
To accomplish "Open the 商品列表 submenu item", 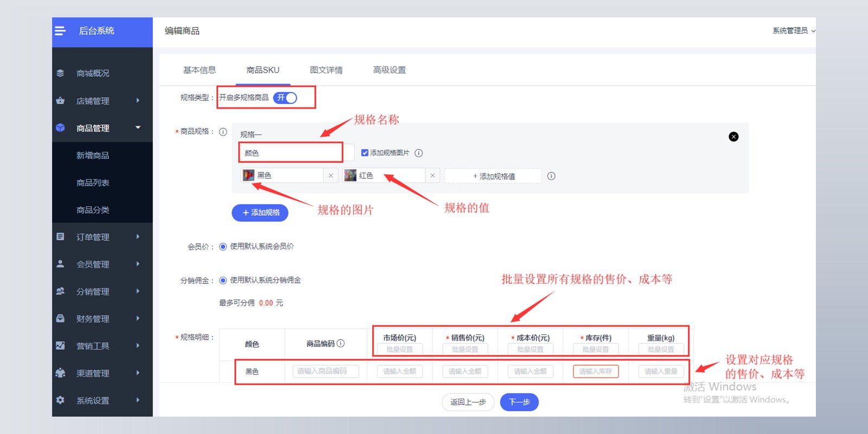I will click(x=93, y=183).
